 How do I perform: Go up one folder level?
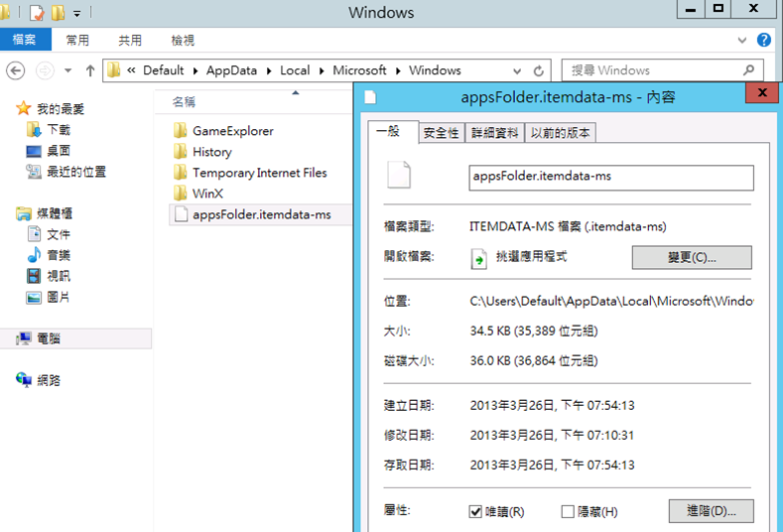90,70
